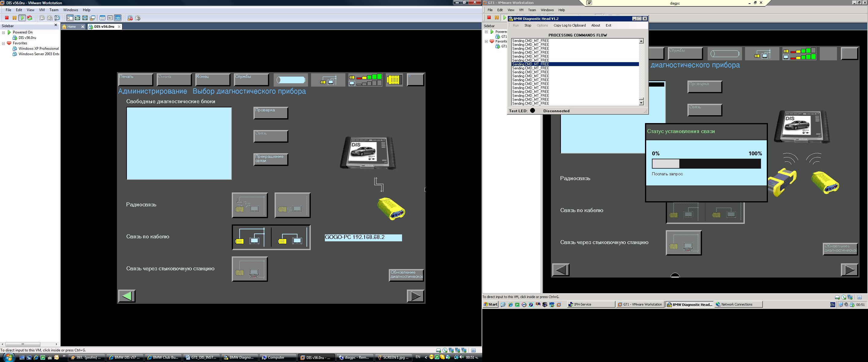The width and height of the screenshot is (868, 362).
Task: Toggle sidebar view icon in DIS toolbar
Action: (70, 18)
